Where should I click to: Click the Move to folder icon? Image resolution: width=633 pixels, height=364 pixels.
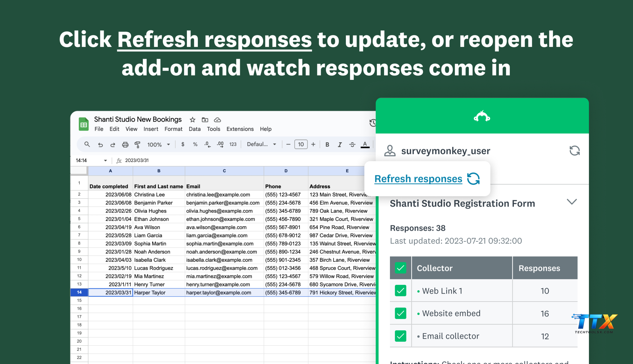pyautogui.click(x=205, y=120)
